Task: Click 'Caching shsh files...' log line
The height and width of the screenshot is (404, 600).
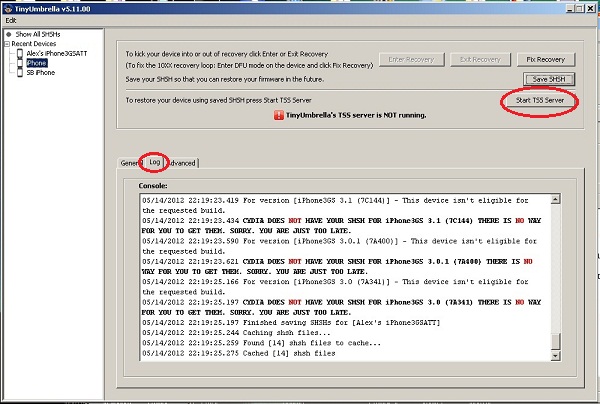Action: (x=236, y=333)
